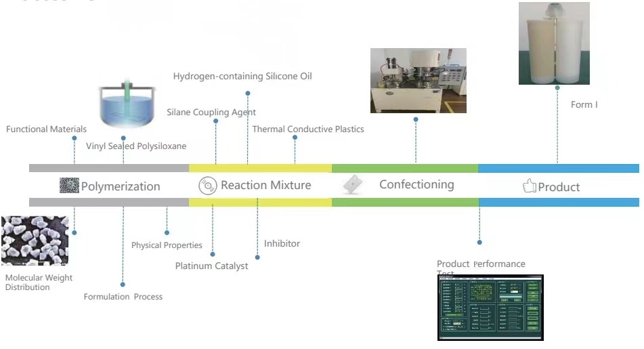Click the thumbs-up icon beside Product

(529, 186)
